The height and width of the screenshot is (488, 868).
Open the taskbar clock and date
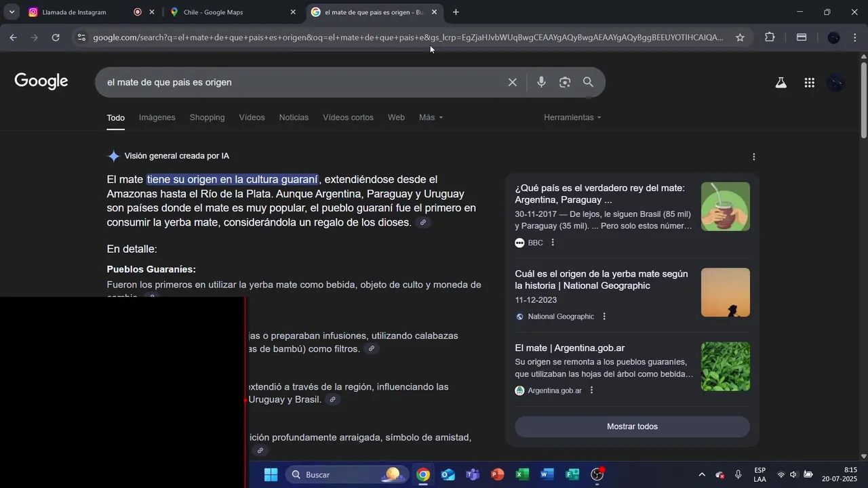840,474
